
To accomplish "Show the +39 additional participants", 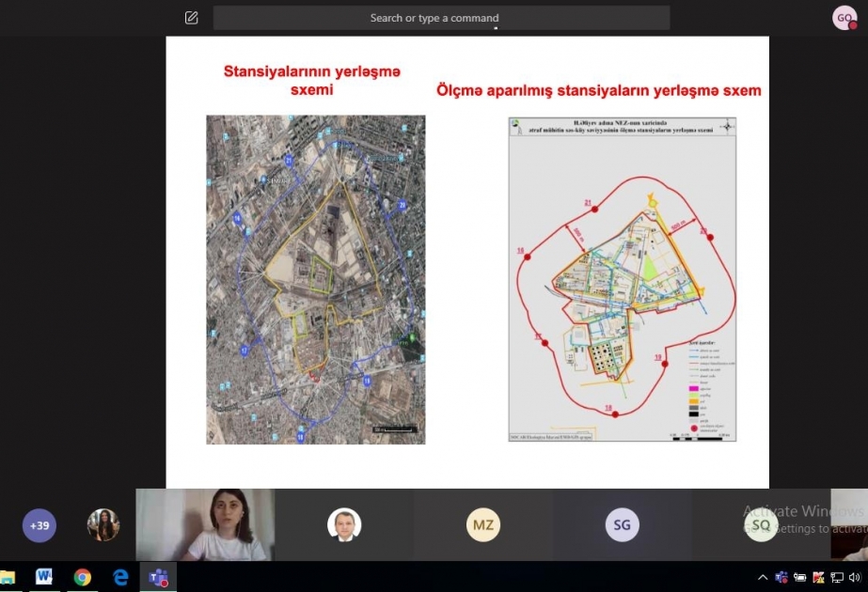I will pos(39,525).
